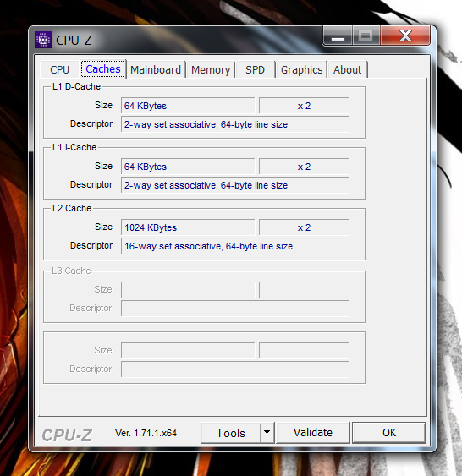Viewport: 462px width, 476px height.
Task: Click the L1 D-Cache group label
Action: tap(76, 86)
